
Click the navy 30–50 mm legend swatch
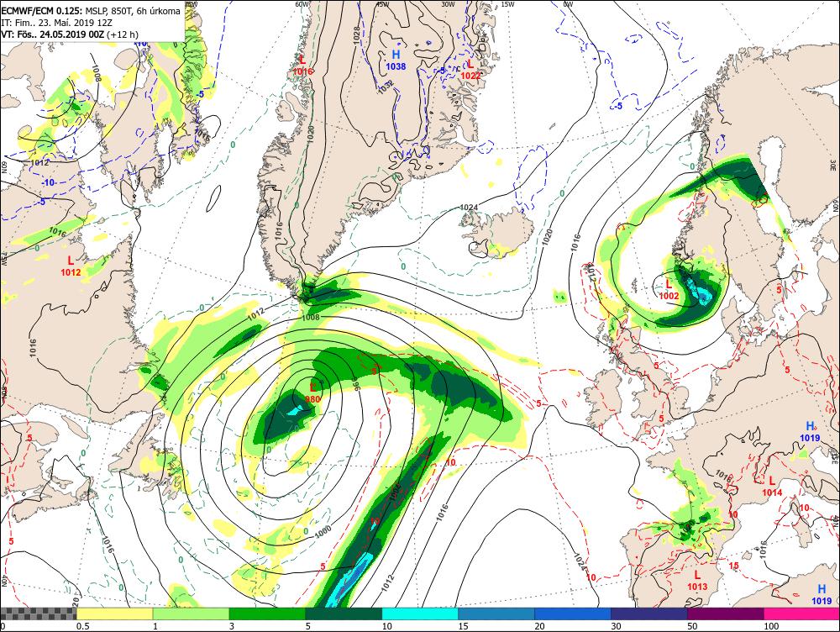coord(649,614)
